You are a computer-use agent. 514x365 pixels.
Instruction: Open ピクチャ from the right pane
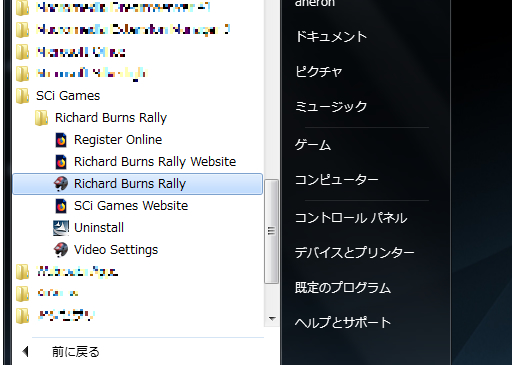pos(319,72)
